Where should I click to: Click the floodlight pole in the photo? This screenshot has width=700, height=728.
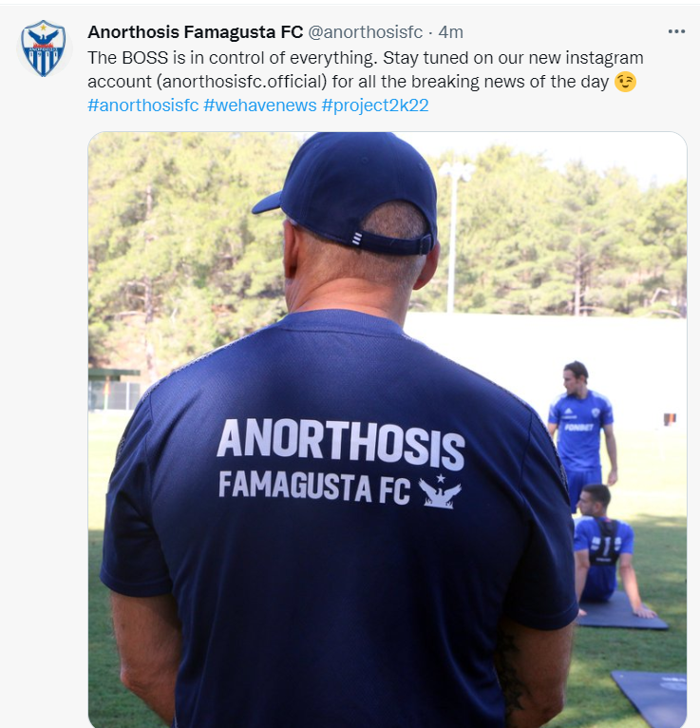(453, 237)
